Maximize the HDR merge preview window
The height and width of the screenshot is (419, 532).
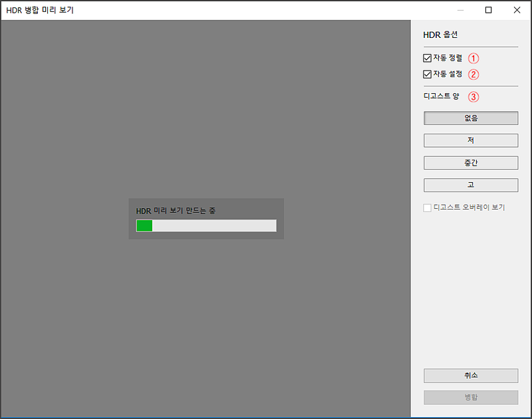click(x=488, y=10)
